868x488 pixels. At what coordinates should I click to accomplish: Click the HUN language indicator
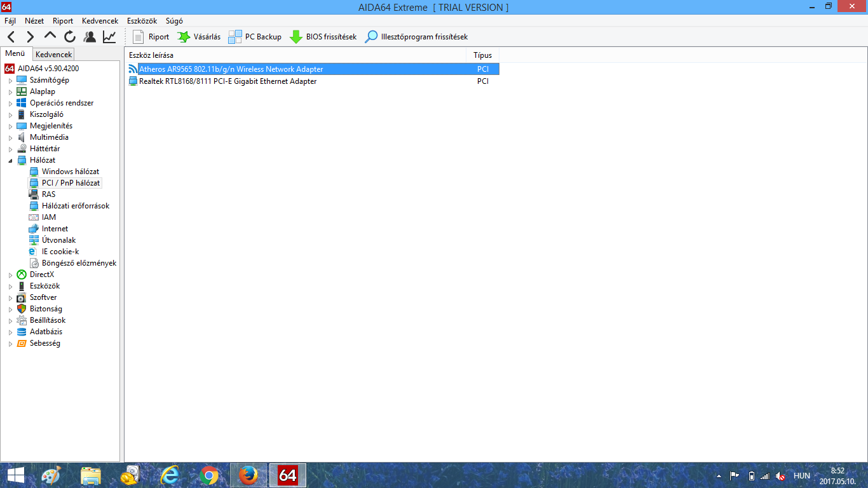click(802, 476)
